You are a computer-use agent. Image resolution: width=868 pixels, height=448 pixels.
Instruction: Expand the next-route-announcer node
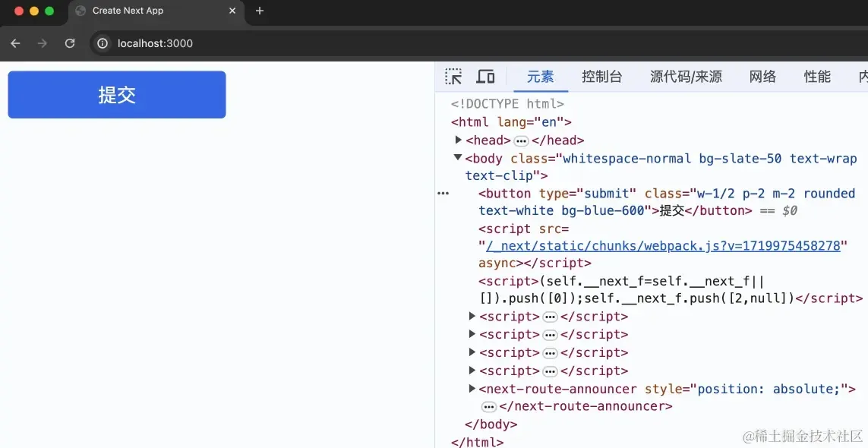[x=472, y=389]
